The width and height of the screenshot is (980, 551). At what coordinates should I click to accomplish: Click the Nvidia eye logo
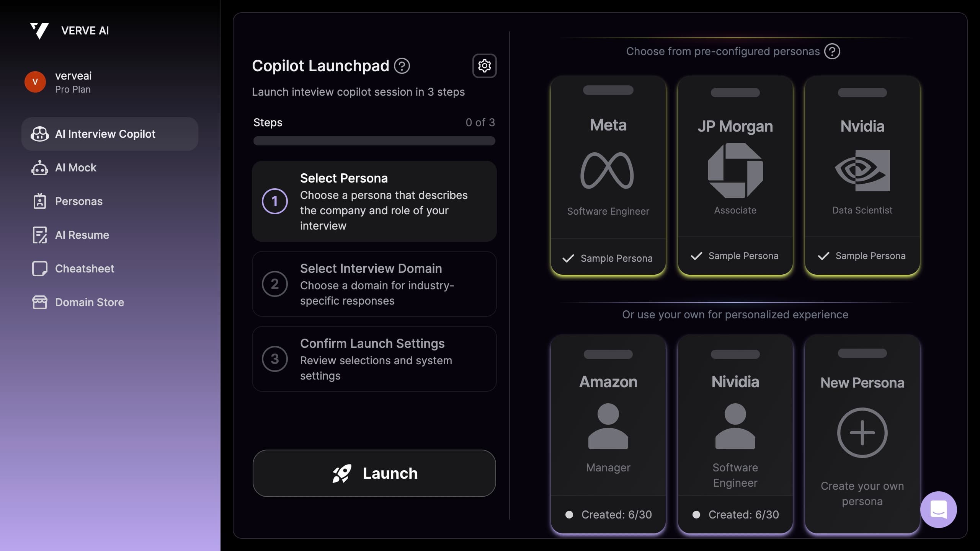point(862,171)
